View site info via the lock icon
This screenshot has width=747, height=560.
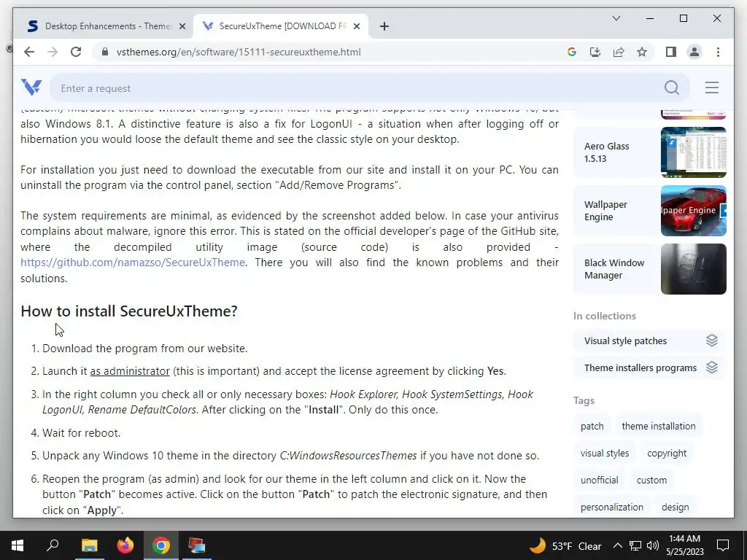tap(105, 52)
